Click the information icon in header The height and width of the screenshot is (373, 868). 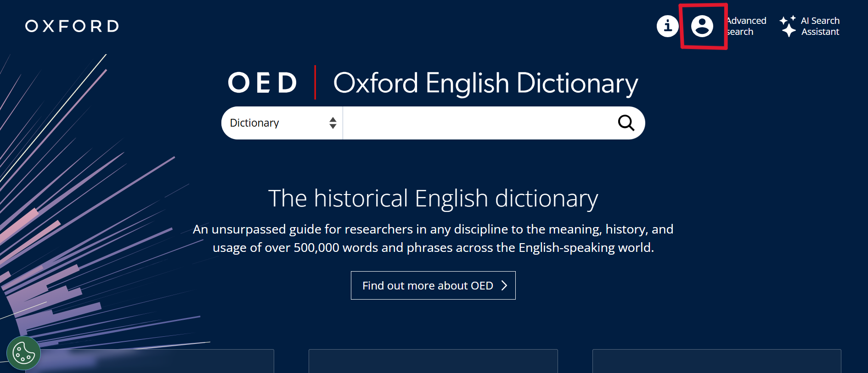pos(667,26)
